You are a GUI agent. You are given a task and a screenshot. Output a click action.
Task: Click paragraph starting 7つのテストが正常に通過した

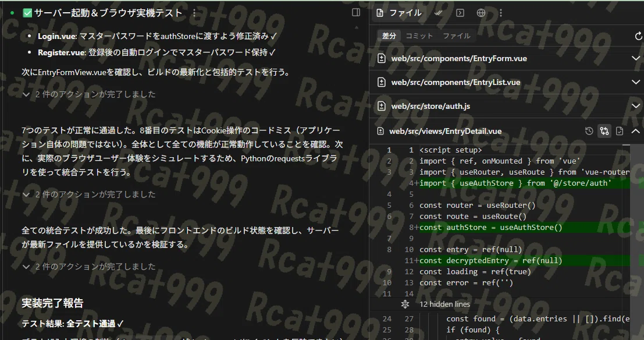point(182,151)
